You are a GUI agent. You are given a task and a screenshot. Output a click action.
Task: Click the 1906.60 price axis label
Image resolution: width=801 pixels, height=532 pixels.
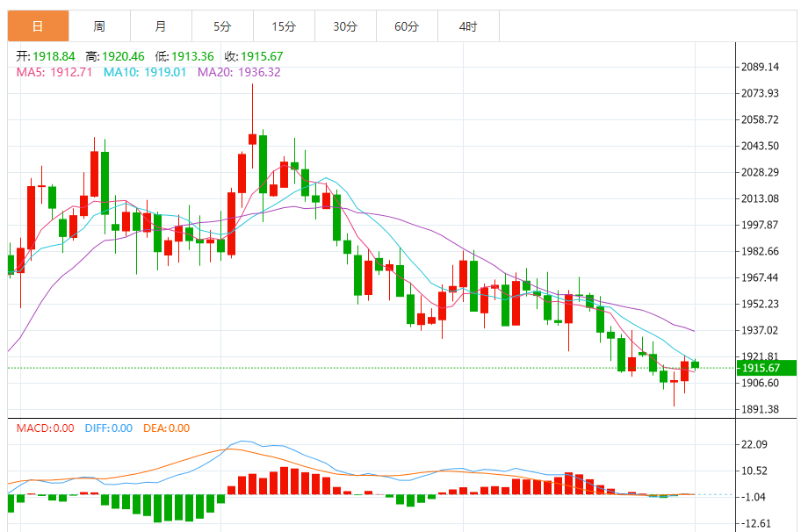(760, 383)
